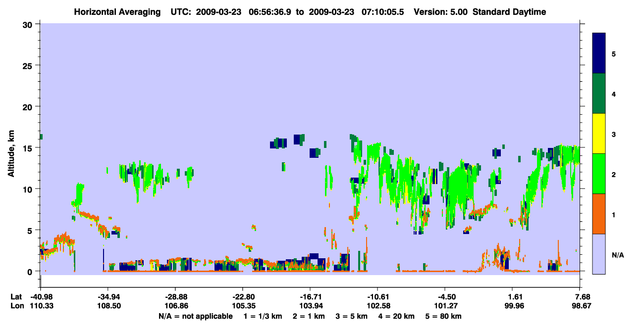Click the dark blue colorbar segment labeled 5
644x330 pixels.
[599, 53]
